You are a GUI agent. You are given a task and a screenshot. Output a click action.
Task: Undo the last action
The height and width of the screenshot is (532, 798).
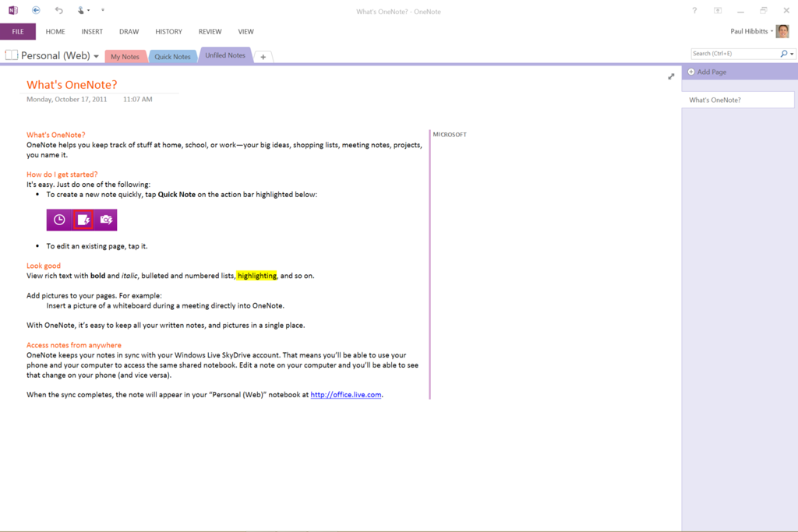tap(59, 10)
